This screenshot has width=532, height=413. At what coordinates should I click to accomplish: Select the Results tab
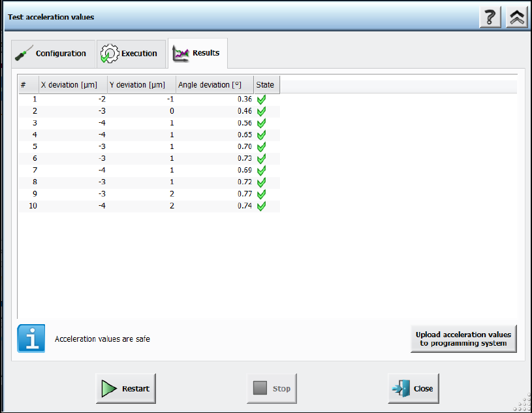click(198, 53)
